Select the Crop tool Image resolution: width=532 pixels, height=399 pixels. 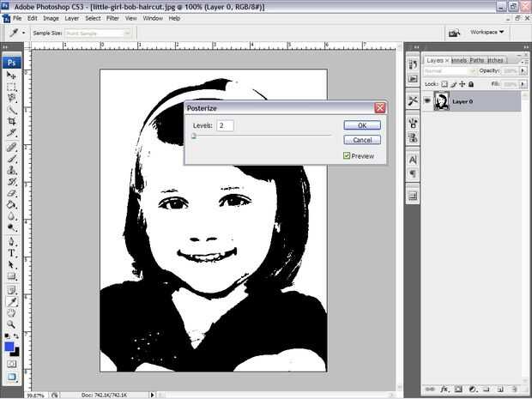click(x=11, y=121)
